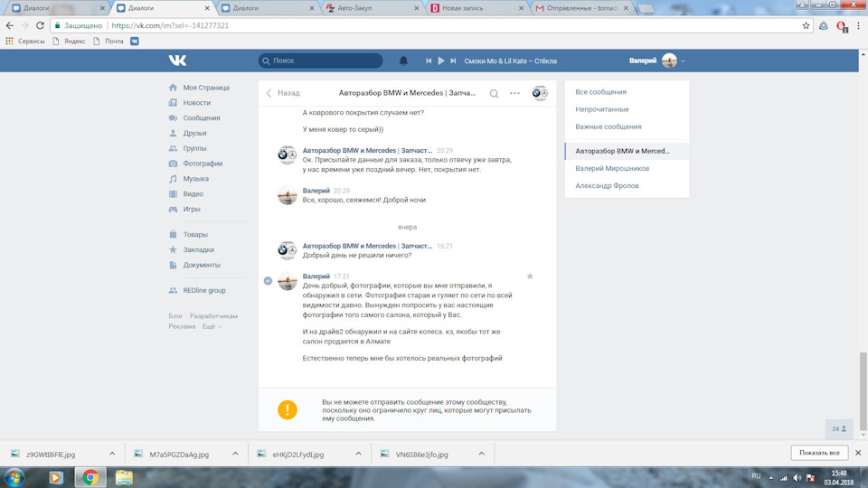Open the notifications bell in VK header

(x=403, y=61)
